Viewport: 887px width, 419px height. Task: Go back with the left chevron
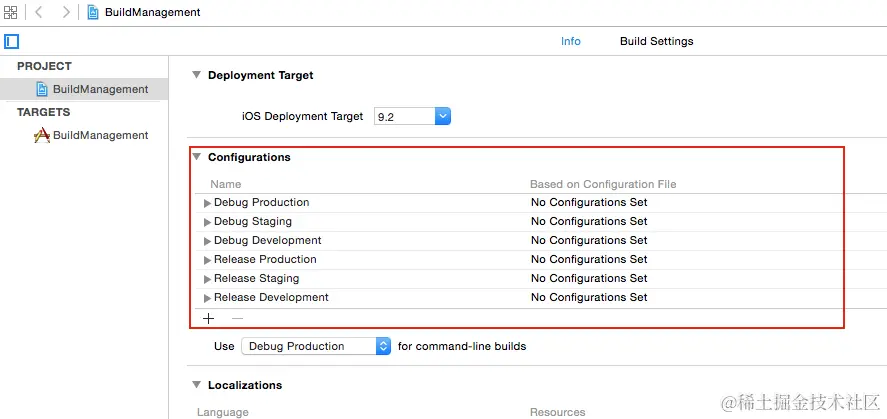pos(39,12)
